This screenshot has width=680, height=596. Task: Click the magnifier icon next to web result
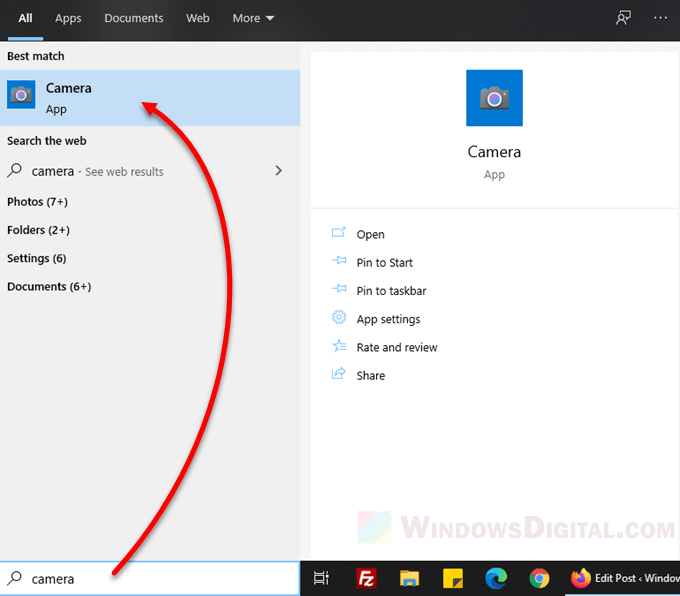click(x=14, y=170)
